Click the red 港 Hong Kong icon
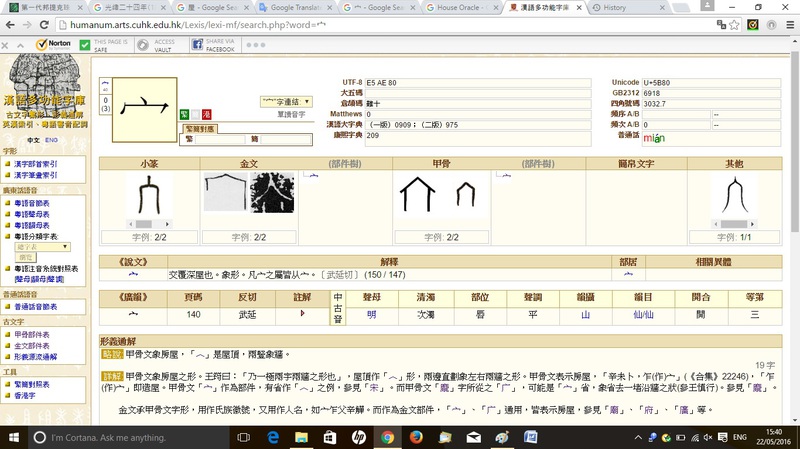The image size is (800, 449). (207, 115)
